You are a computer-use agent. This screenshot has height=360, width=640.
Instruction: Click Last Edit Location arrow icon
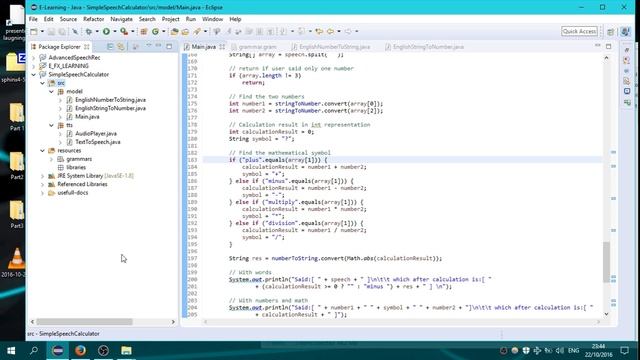[319, 31]
